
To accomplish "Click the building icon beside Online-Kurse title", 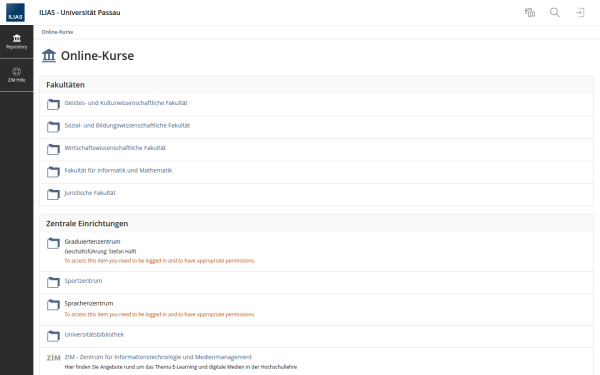I will (49, 55).
